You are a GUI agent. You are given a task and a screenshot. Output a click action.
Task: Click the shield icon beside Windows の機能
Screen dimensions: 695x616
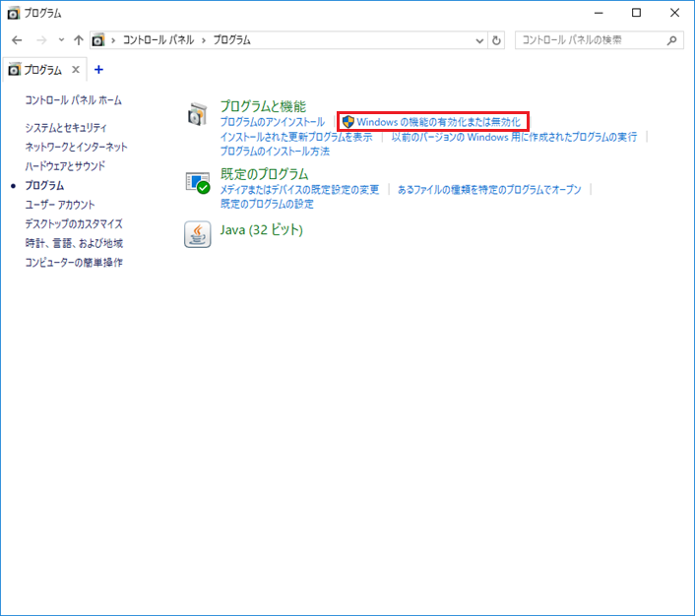click(x=348, y=122)
